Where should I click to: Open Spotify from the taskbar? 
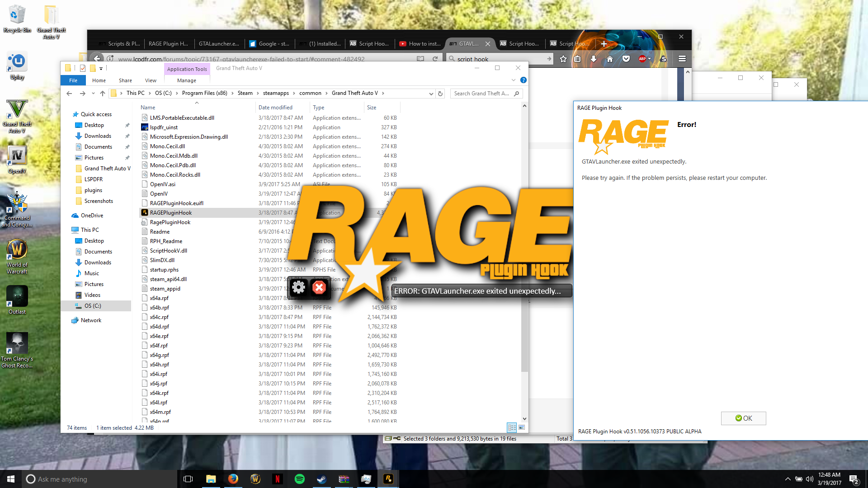pos(299,479)
